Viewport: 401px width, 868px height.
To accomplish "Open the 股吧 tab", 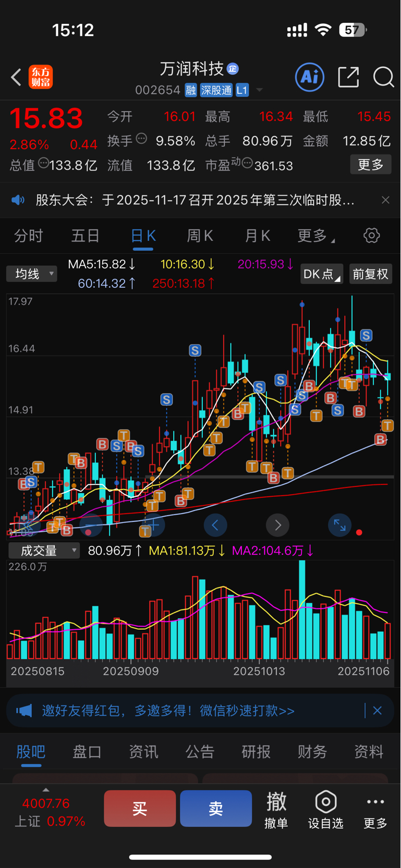I will (x=31, y=751).
